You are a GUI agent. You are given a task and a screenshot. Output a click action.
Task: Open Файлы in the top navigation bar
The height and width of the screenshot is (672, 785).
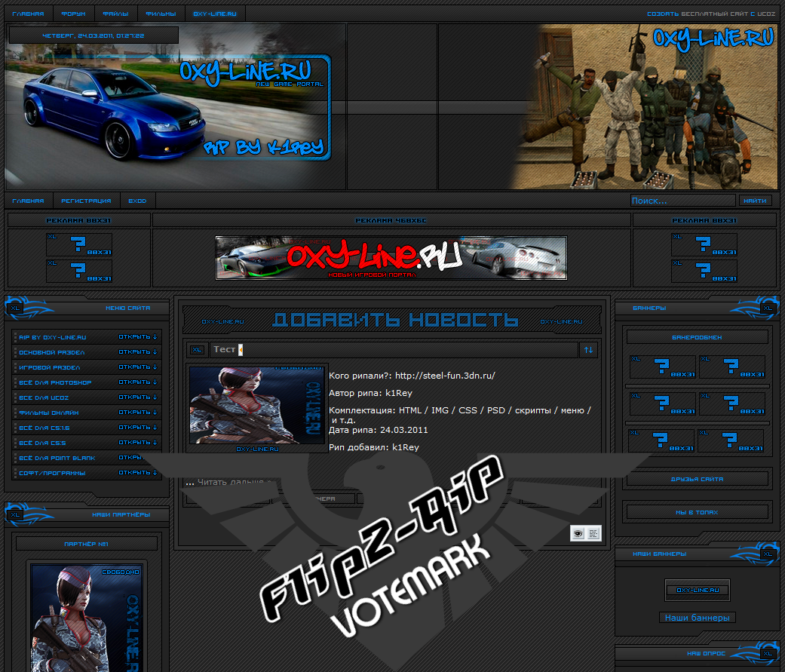(x=115, y=14)
